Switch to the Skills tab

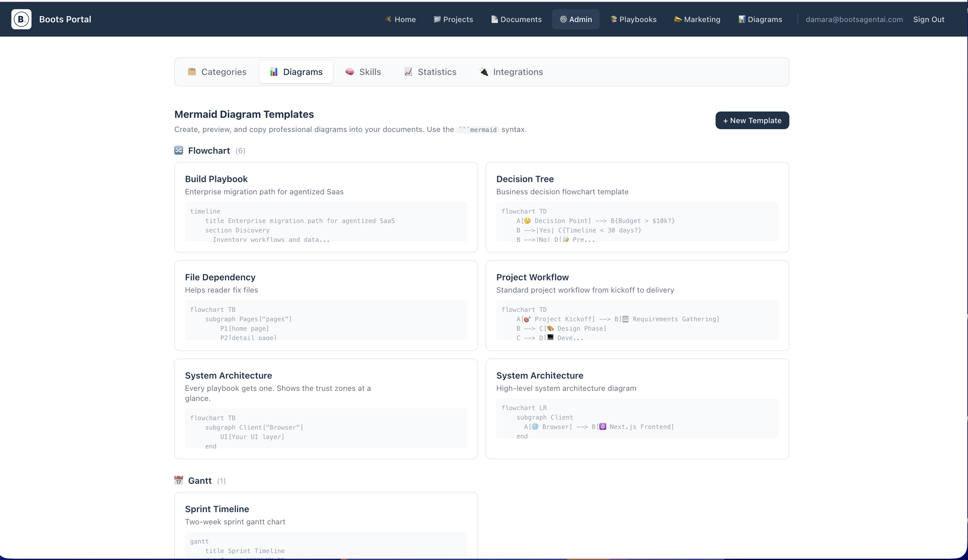[363, 72]
